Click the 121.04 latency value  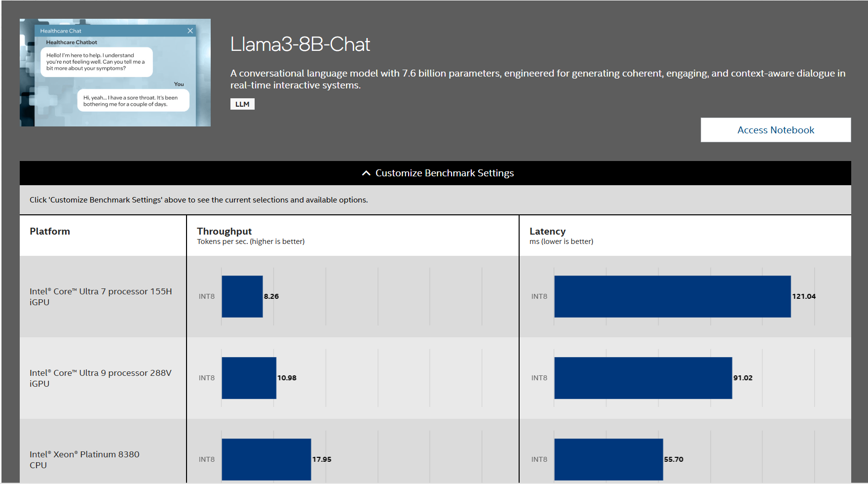[804, 296]
